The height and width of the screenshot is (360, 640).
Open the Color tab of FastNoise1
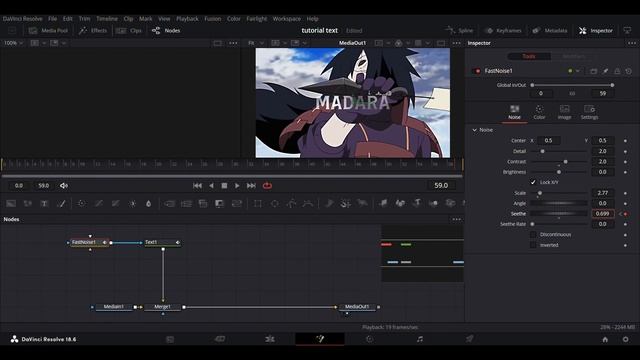(x=539, y=112)
